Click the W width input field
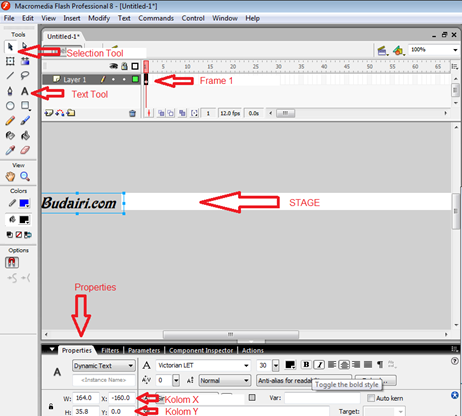 point(86,398)
